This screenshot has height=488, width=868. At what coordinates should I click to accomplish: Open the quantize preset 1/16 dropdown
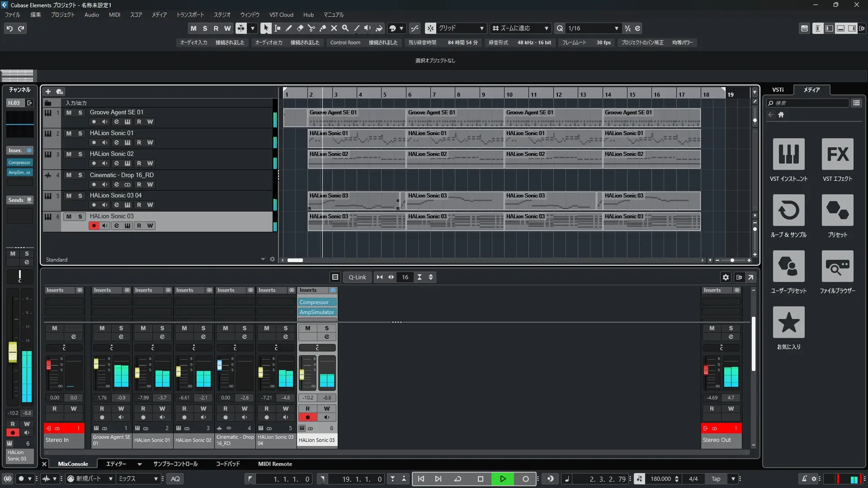coord(616,28)
